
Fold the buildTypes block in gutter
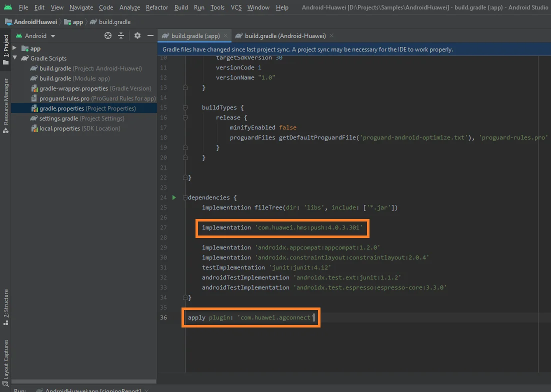point(185,107)
